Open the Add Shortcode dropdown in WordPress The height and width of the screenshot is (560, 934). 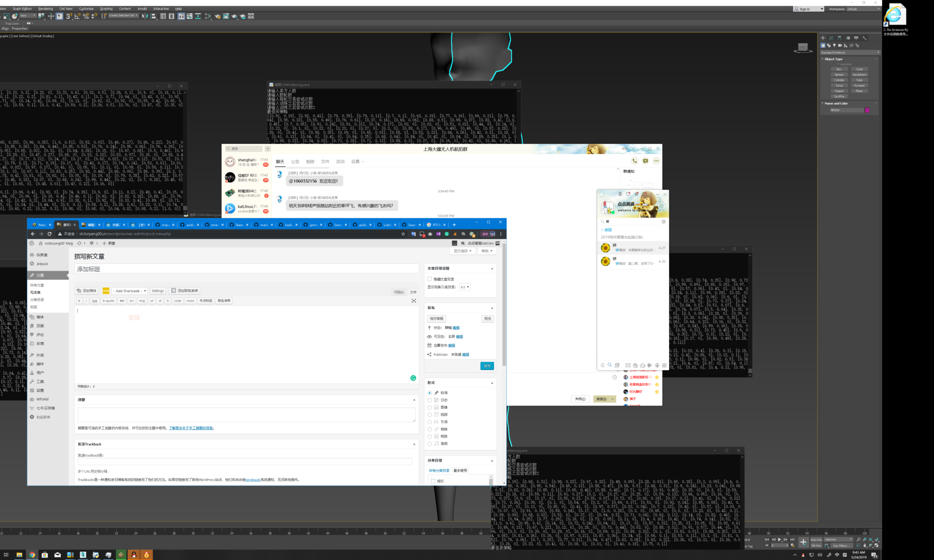[x=129, y=291]
